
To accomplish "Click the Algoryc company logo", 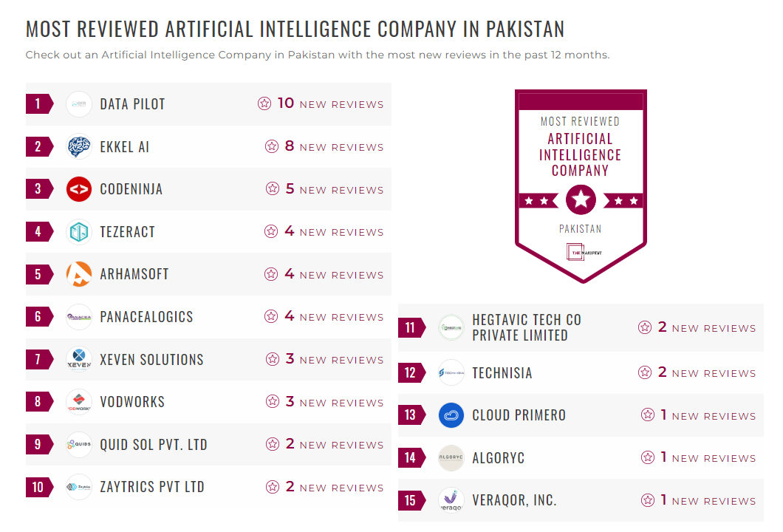I will (x=451, y=458).
